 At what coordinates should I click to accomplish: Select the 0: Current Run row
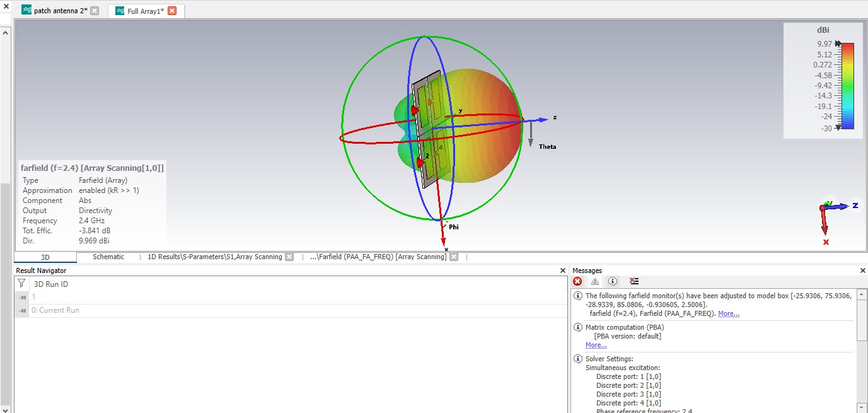55,310
